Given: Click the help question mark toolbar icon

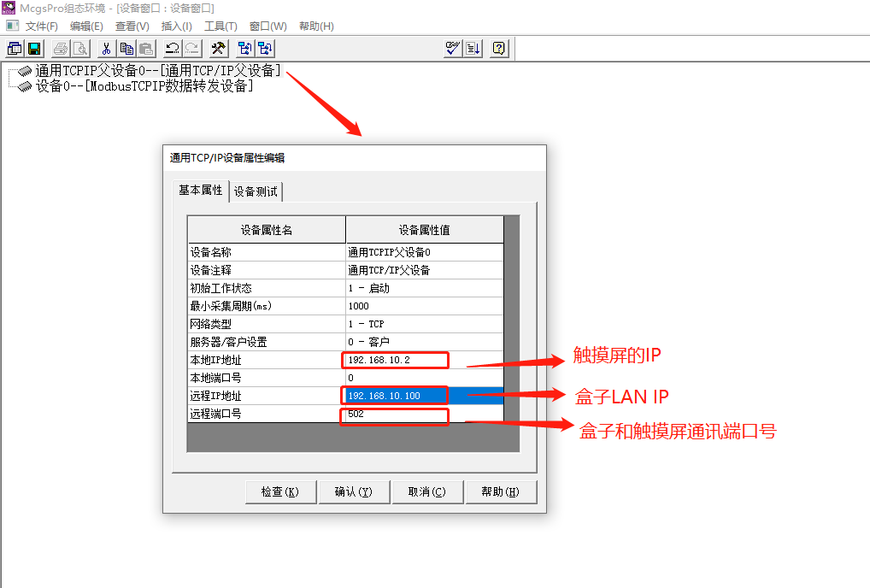Looking at the screenshot, I should coord(499,49).
